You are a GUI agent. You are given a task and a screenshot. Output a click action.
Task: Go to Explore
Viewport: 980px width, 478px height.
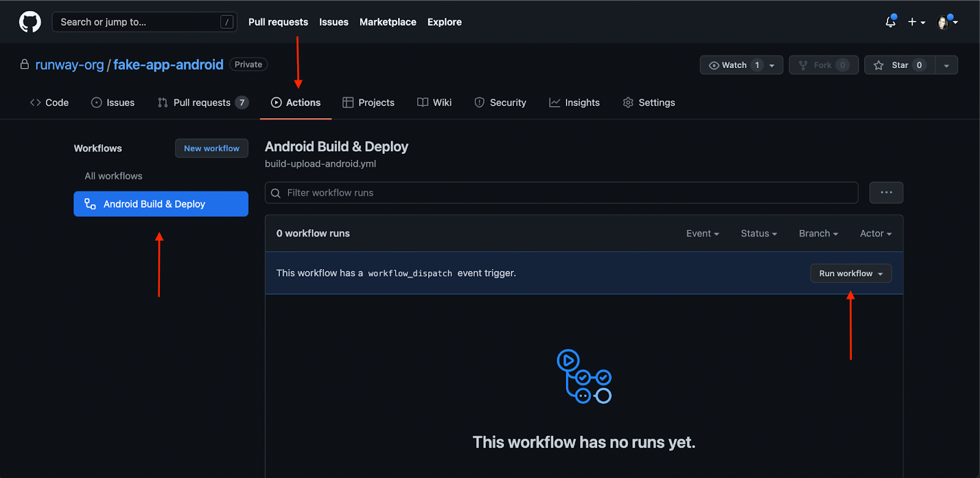pyautogui.click(x=445, y=22)
